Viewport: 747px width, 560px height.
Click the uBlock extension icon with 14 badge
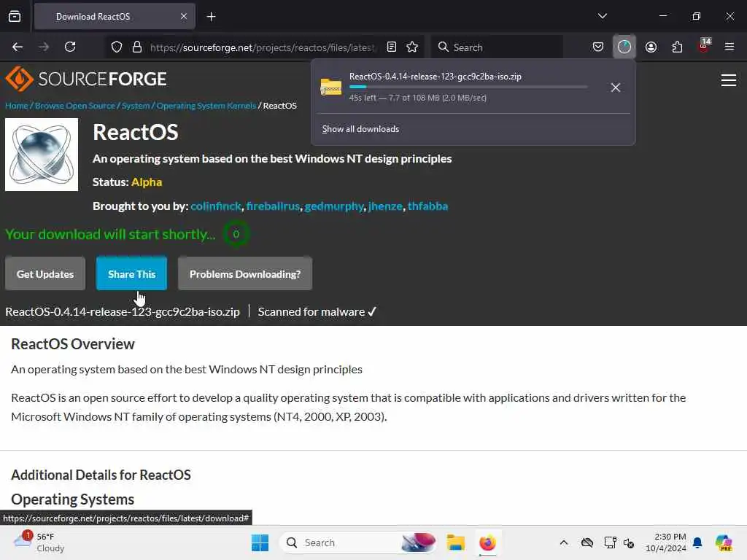coord(704,46)
